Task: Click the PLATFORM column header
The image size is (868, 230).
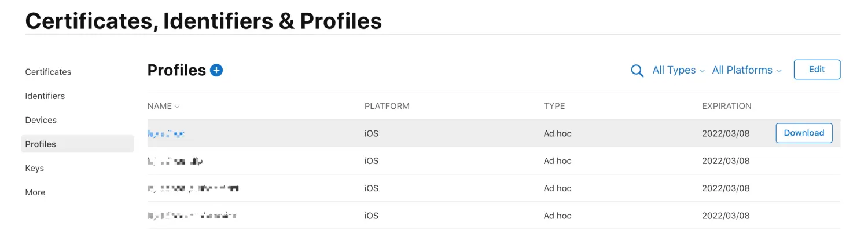Action: pos(387,106)
